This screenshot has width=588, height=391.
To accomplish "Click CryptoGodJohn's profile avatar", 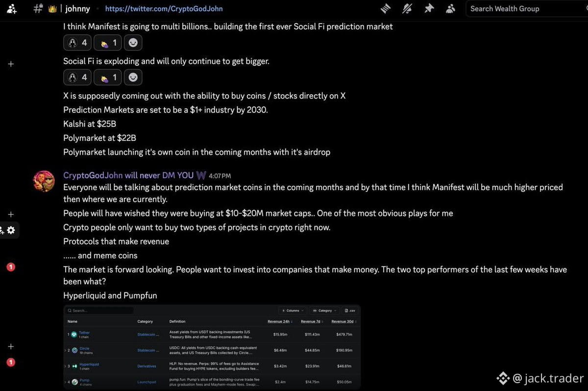I will pyautogui.click(x=44, y=181).
